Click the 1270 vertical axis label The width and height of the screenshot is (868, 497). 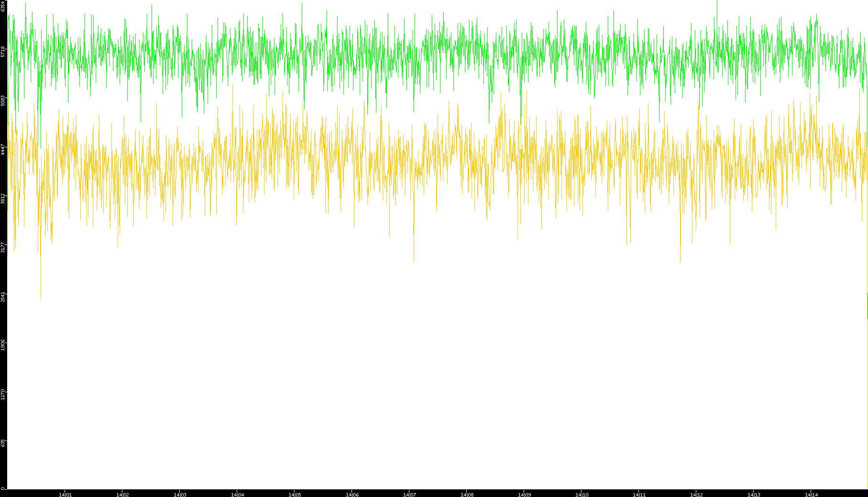[x=3, y=395]
